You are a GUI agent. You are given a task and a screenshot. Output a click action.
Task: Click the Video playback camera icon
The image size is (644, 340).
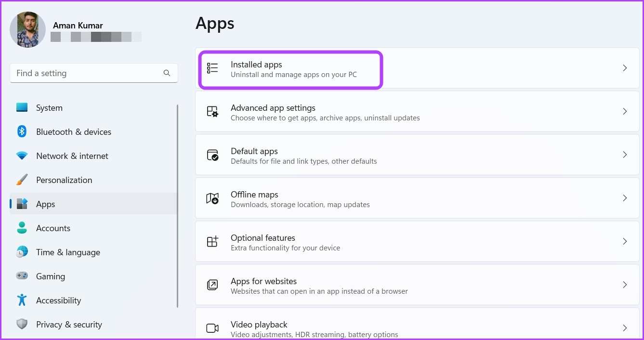pos(212,328)
